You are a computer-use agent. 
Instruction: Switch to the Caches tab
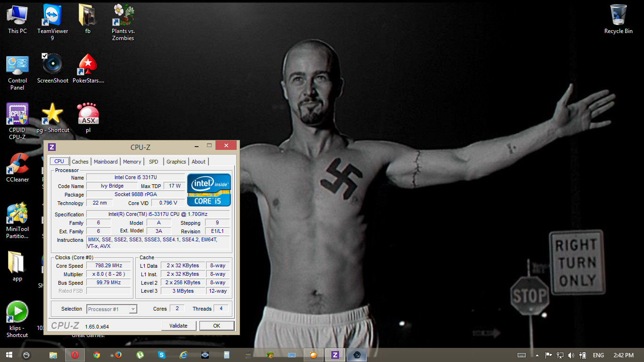[x=80, y=162]
